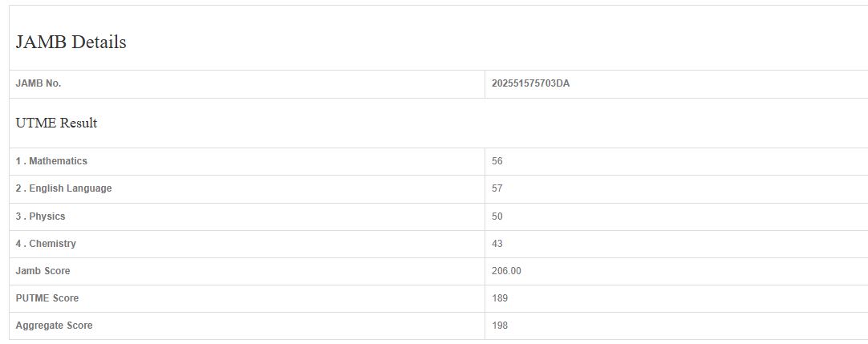Click the JAMB Details heading
The height and width of the screenshot is (344, 868).
[x=71, y=43]
